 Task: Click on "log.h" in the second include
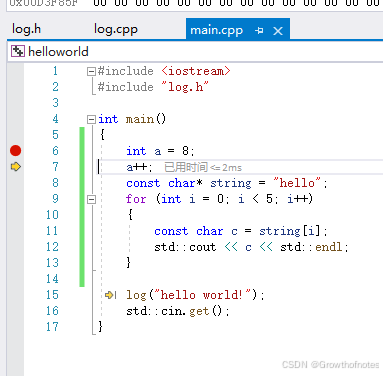pyautogui.click(x=185, y=87)
